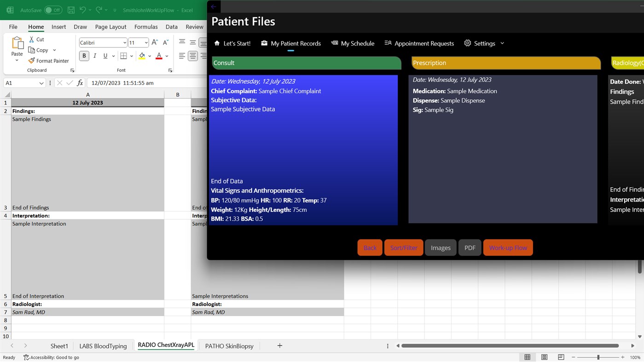
Task: Switch to the PATHO SkinBiopsy sheet tab
Action: click(x=229, y=345)
